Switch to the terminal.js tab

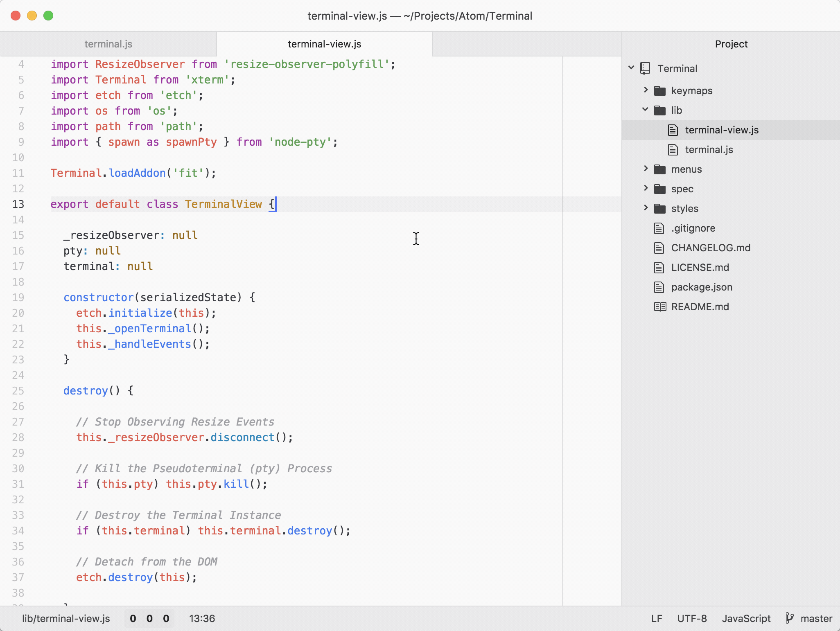coord(108,44)
